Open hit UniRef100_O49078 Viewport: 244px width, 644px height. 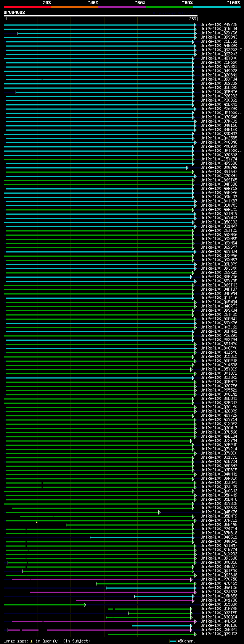219,71
